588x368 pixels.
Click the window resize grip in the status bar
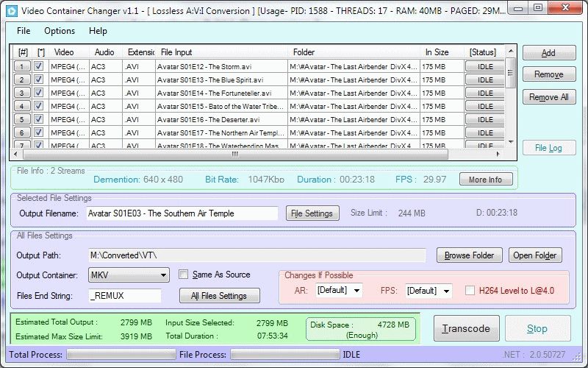[576, 355]
